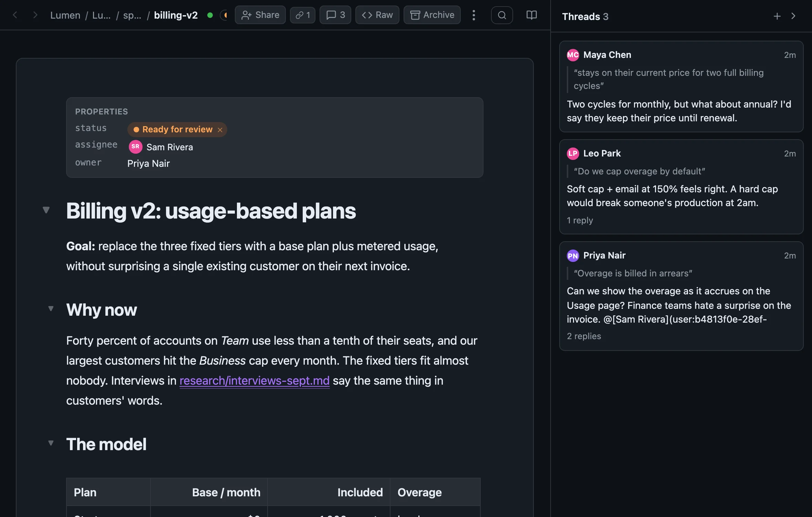Open the truncated 'Lu...' breadcrumb
Image resolution: width=812 pixels, height=517 pixels.
coord(101,15)
